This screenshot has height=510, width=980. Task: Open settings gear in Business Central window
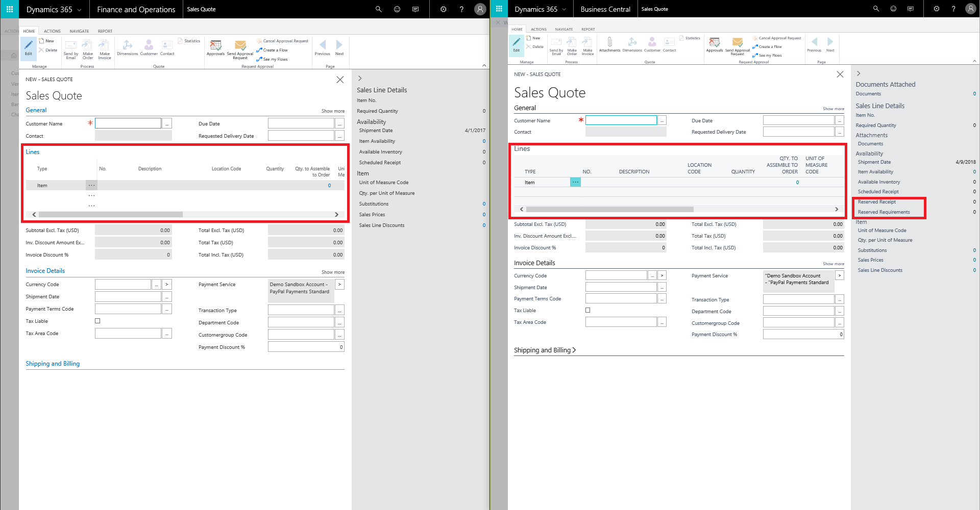936,9
